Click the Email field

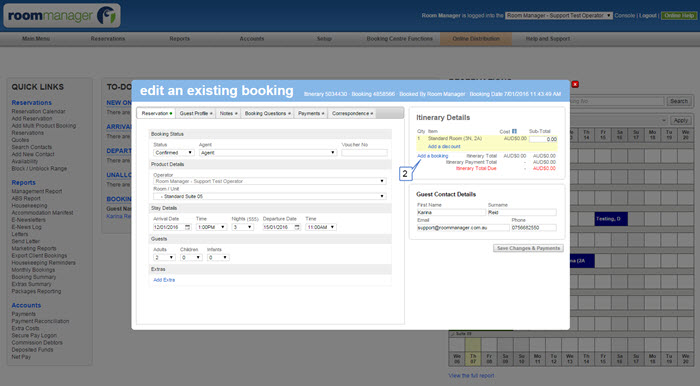463,228
